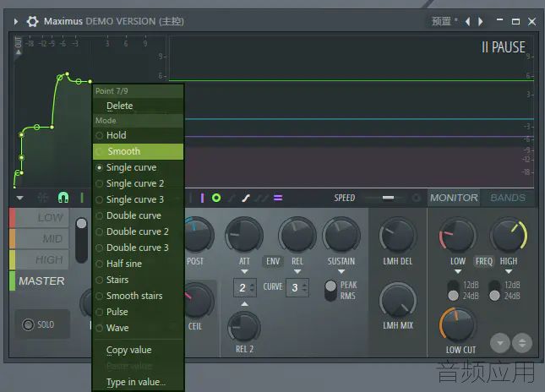
Task: Select Double curve 3 mode
Action: pos(138,248)
